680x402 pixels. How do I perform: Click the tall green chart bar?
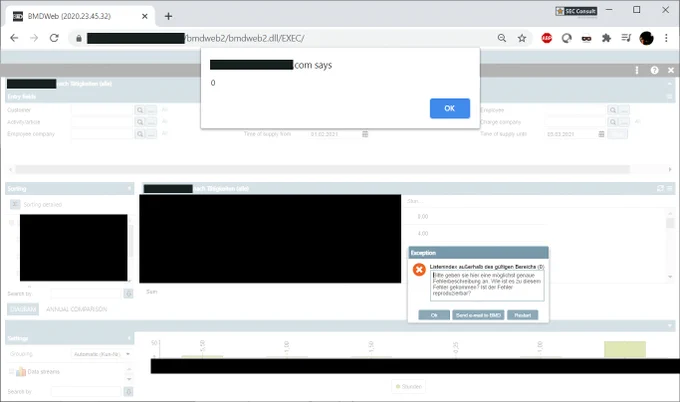pyautogui.click(x=625, y=350)
